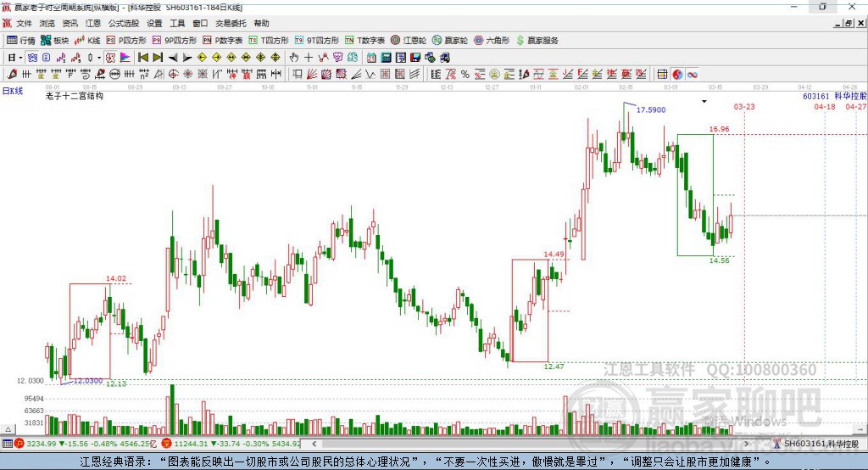This screenshot has height=470, width=868.
Task: Click the black left-arrow step icon
Action: point(173,58)
